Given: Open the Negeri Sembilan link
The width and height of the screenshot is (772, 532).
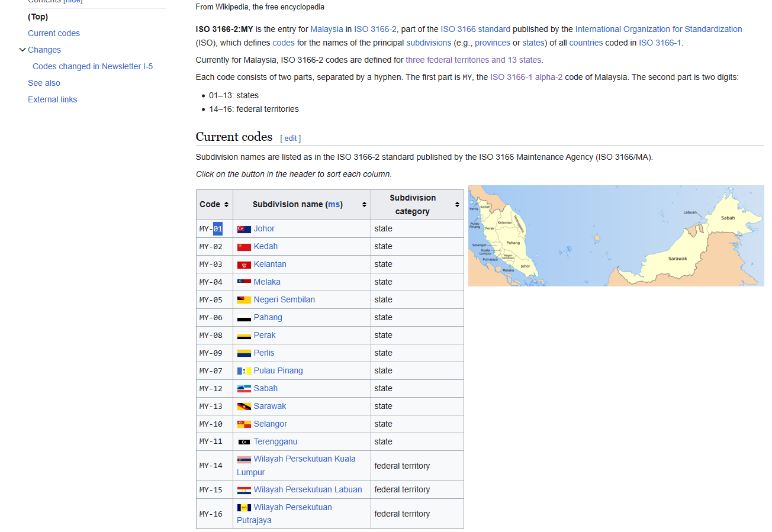Looking at the screenshot, I should (x=284, y=299).
